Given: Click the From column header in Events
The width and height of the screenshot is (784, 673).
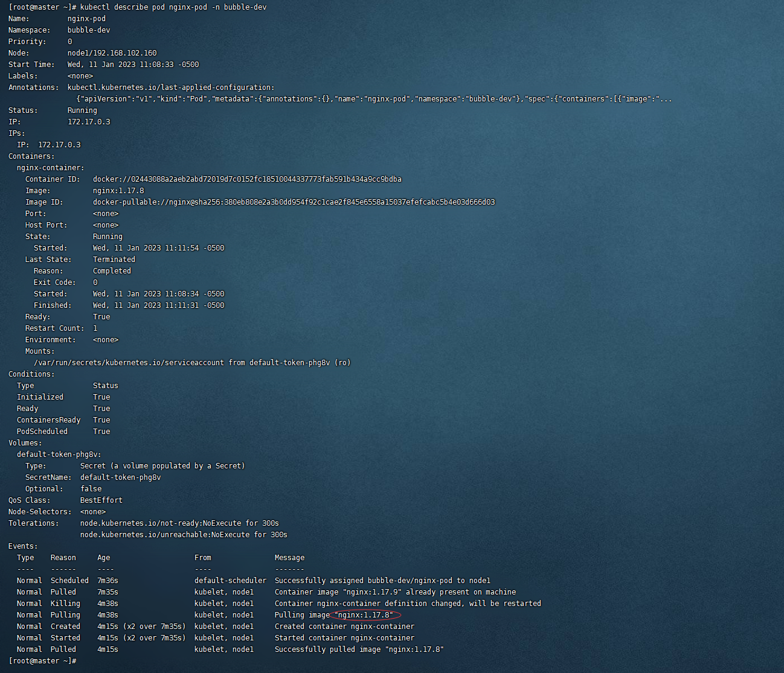Looking at the screenshot, I should coord(203,558).
